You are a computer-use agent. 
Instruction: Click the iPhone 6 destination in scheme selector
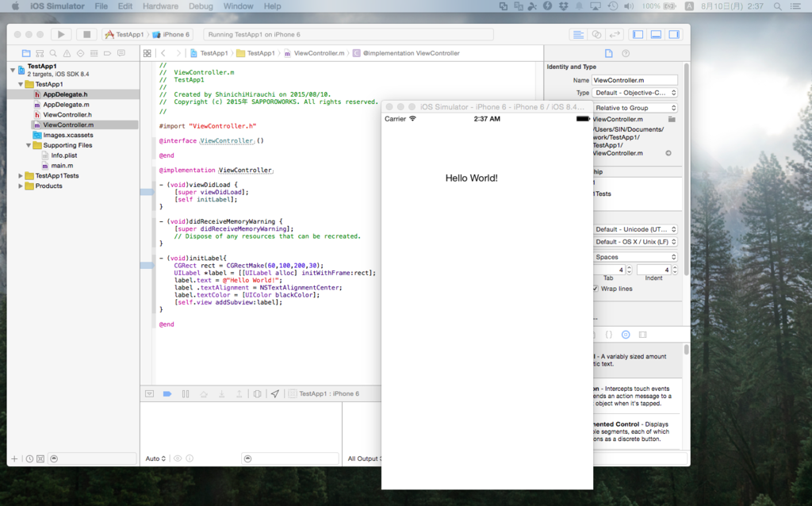point(172,35)
